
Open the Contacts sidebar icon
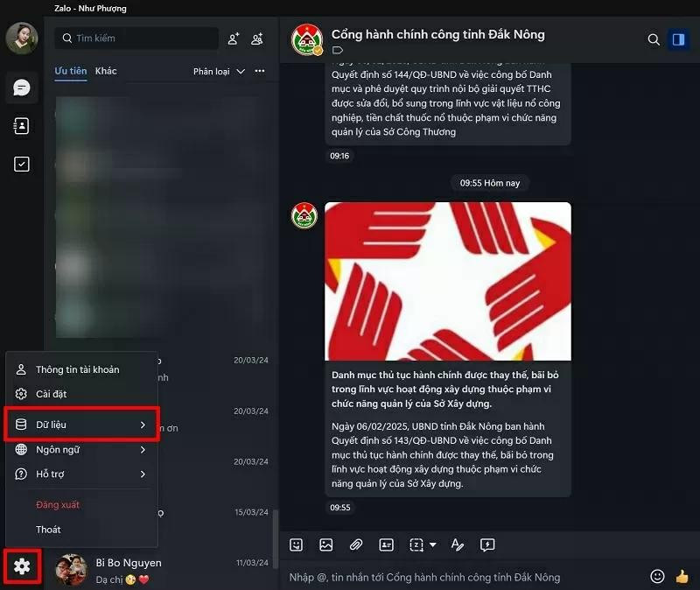point(21,126)
